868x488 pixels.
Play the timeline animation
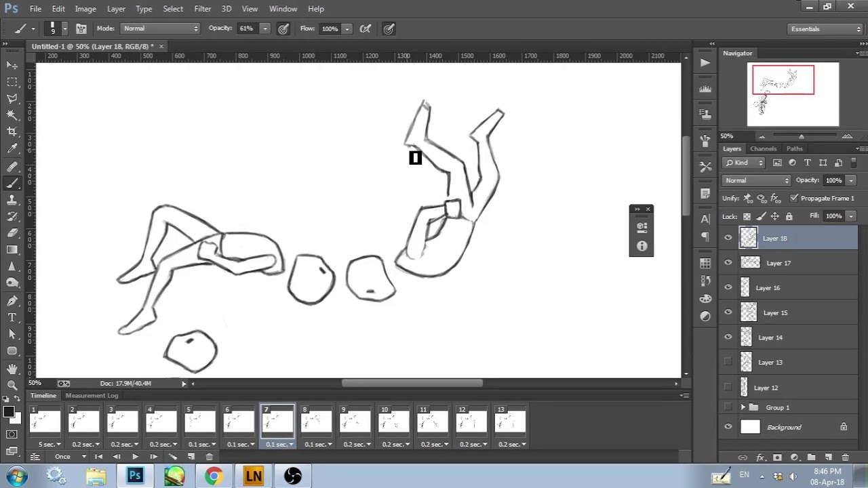[x=135, y=457]
